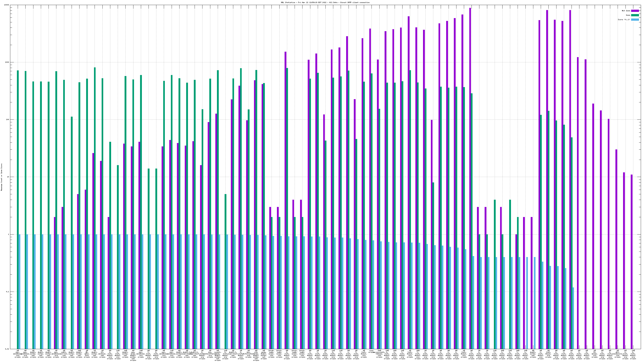Click the 100 y-axis tick label
Viewport: 644px width, 362px height.
tap(8, 120)
